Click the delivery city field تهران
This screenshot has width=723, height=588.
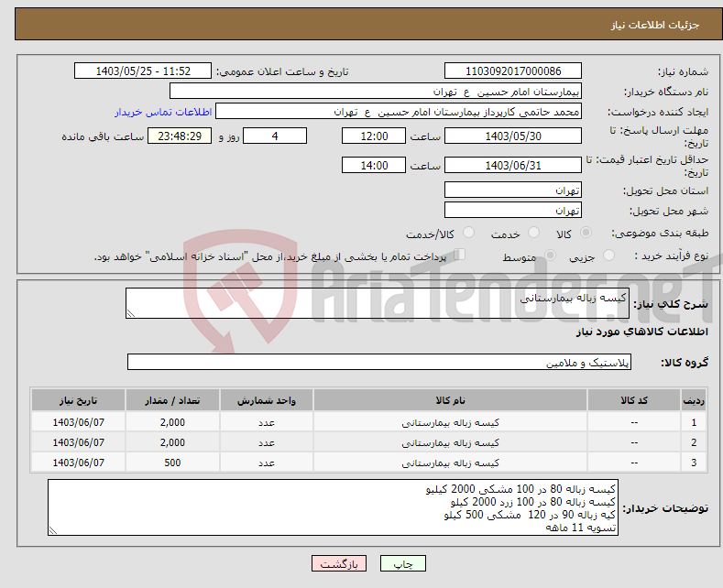point(513,210)
